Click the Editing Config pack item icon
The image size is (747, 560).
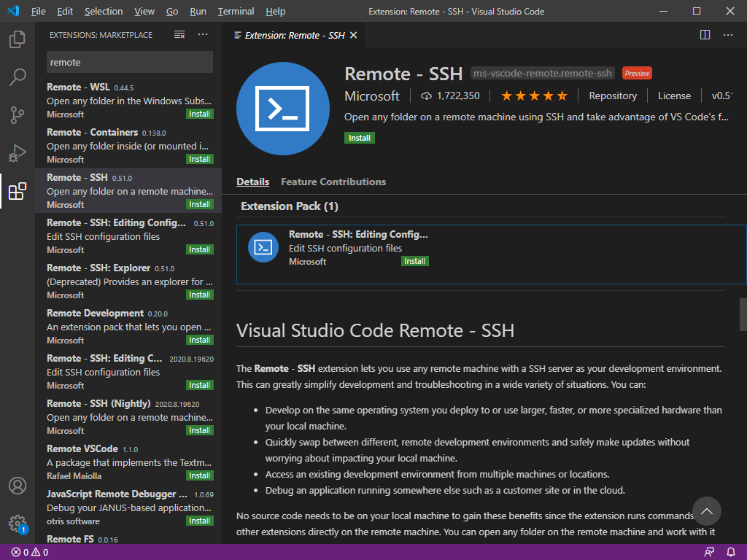263,247
